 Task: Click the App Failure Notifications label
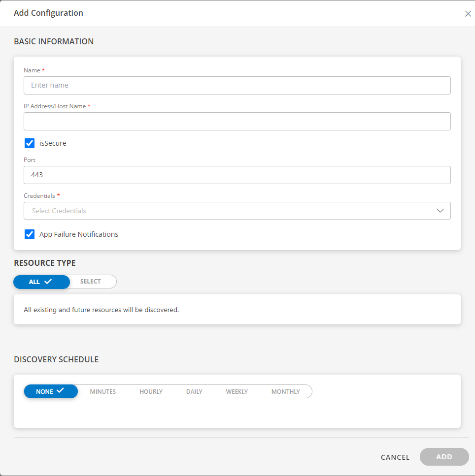pyautogui.click(x=79, y=234)
